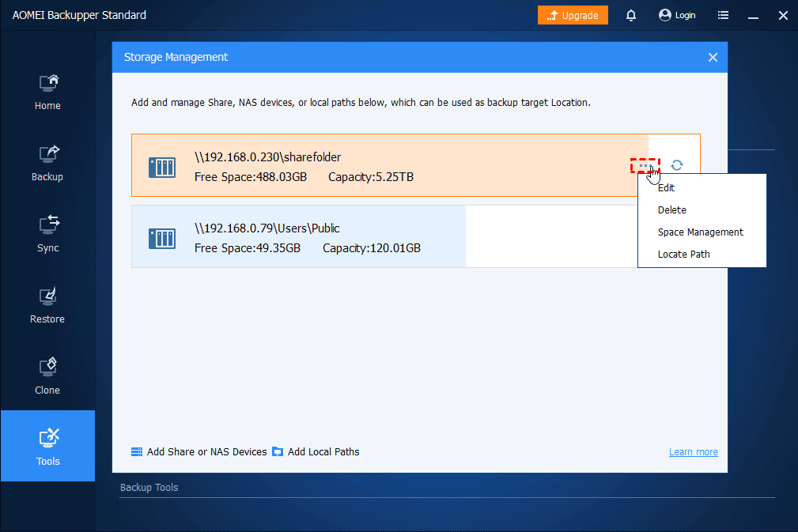Click the orange Upgrade button
The image size is (798, 532).
pyautogui.click(x=573, y=15)
